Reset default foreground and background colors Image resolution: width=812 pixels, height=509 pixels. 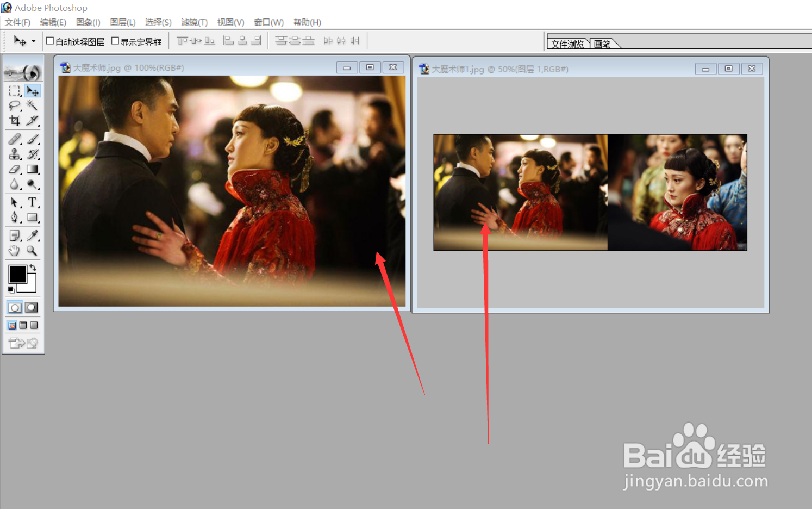[x=11, y=289]
